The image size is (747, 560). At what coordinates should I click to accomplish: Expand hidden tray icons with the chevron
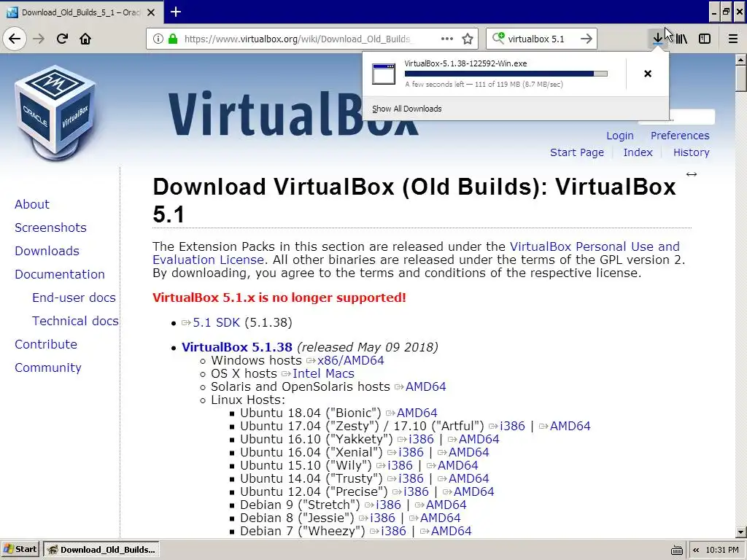[x=696, y=550]
